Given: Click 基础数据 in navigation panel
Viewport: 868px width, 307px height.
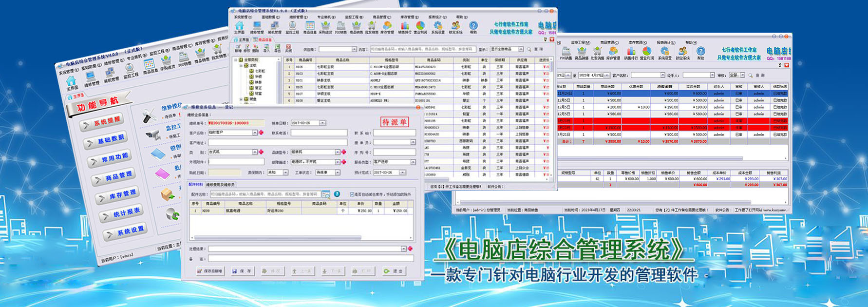Looking at the screenshot, I should (106, 140).
